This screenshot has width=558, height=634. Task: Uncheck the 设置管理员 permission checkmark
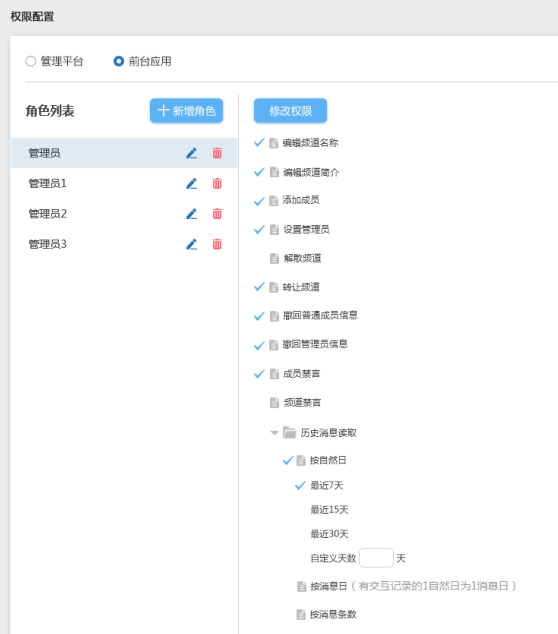tap(259, 230)
